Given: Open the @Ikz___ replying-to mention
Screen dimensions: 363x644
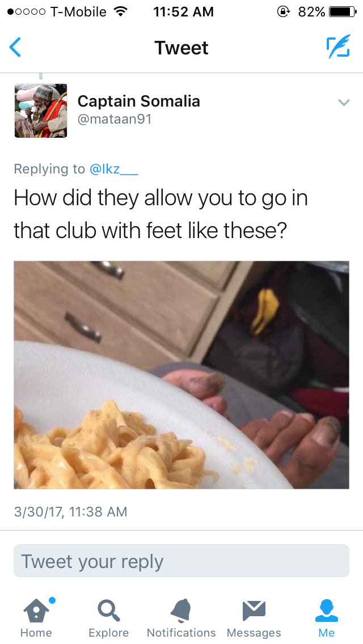Looking at the screenshot, I should [114, 169].
